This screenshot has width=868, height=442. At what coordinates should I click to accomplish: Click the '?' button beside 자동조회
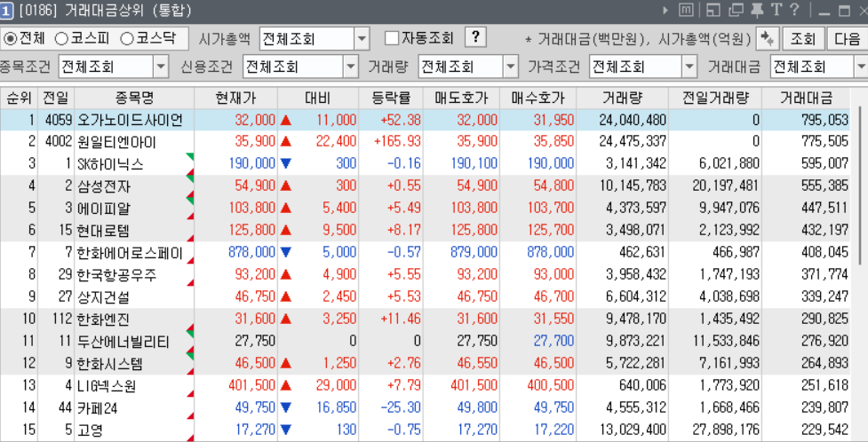(x=475, y=38)
